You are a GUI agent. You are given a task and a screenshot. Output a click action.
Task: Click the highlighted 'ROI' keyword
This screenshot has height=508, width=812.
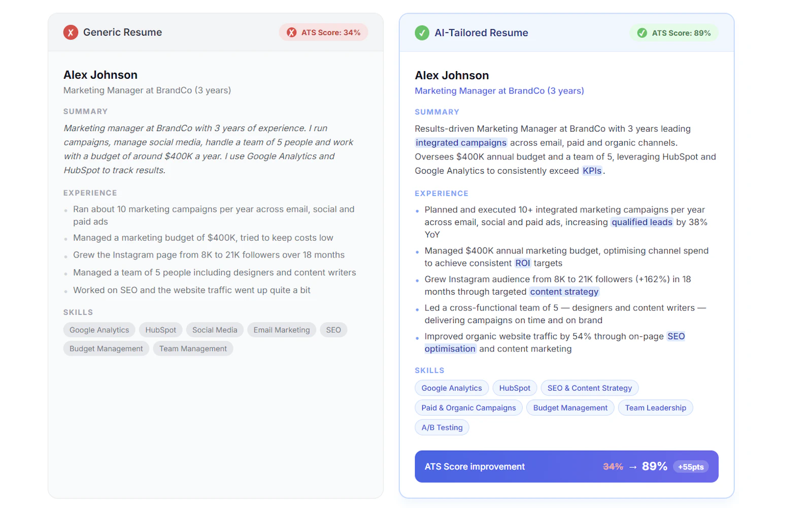coord(523,264)
